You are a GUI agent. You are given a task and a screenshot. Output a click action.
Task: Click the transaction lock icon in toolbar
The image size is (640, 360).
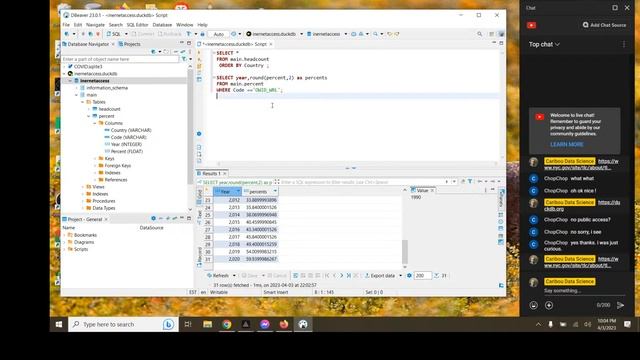202,34
